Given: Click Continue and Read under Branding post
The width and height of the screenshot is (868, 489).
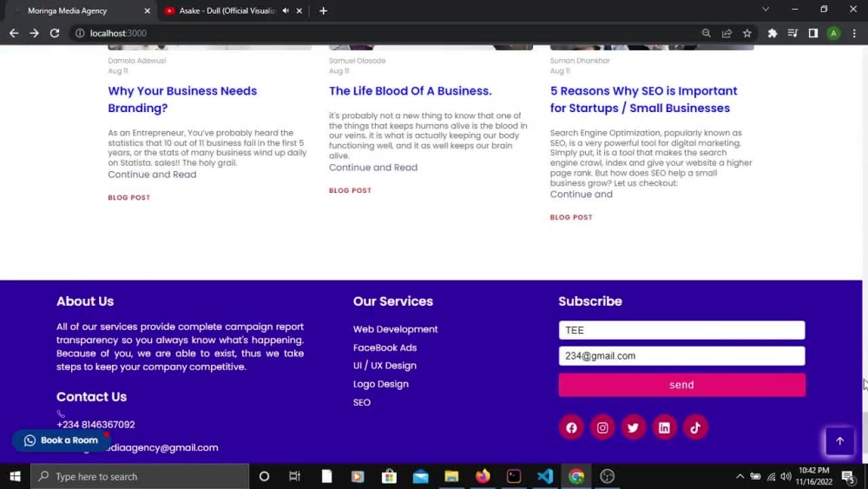Looking at the screenshot, I should coord(152,175).
